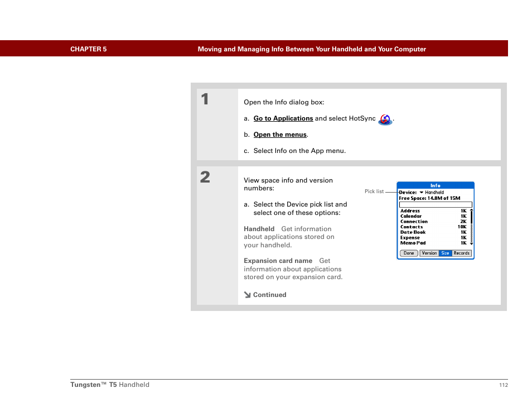
Task: Click the scroll up arrow in Info list
Action: pyautogui.click(x=471, y=210)
